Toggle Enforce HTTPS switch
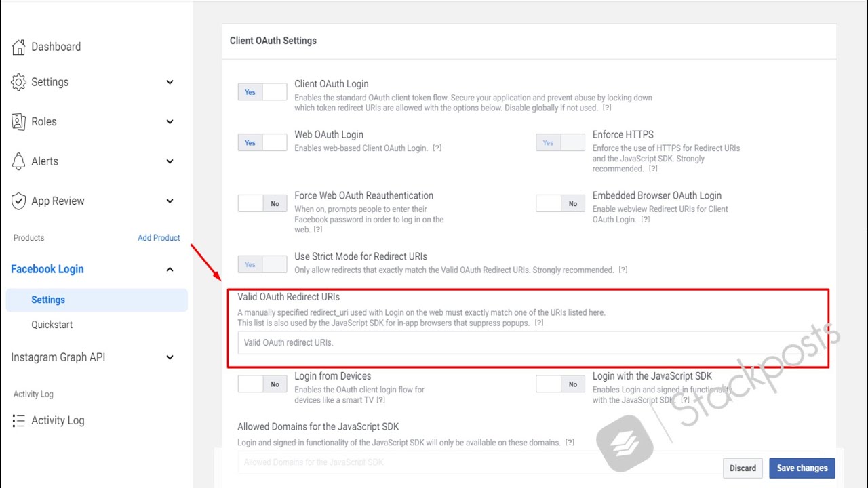The height and width of the screenshot is (488, 868). pos(560,143)
